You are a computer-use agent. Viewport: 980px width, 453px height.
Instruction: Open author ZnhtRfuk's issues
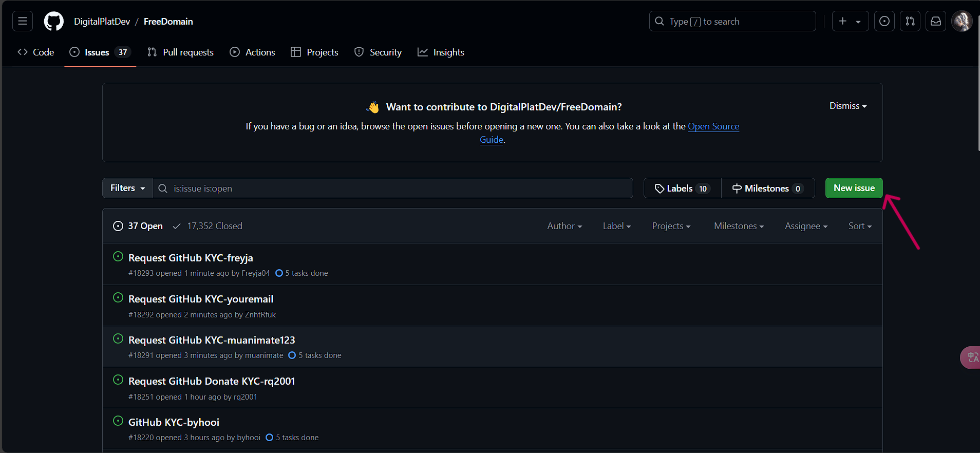coord(260,315)
